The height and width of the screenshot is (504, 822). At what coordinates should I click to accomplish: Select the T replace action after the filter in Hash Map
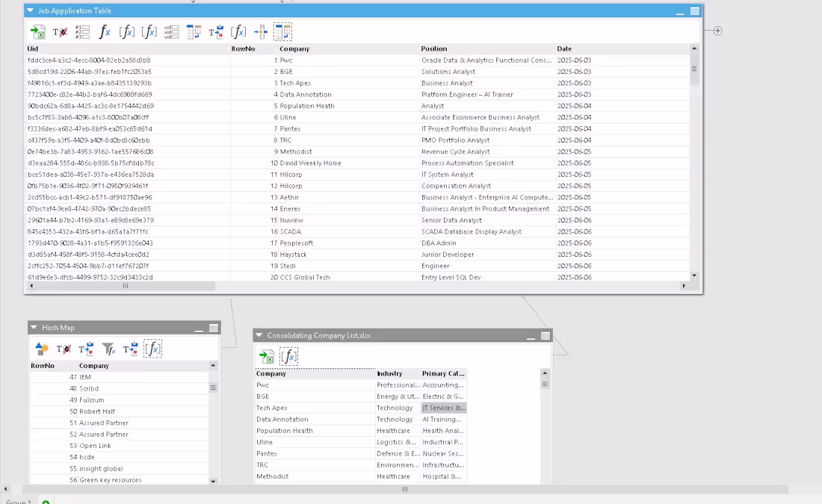click(x=131, y=349)
